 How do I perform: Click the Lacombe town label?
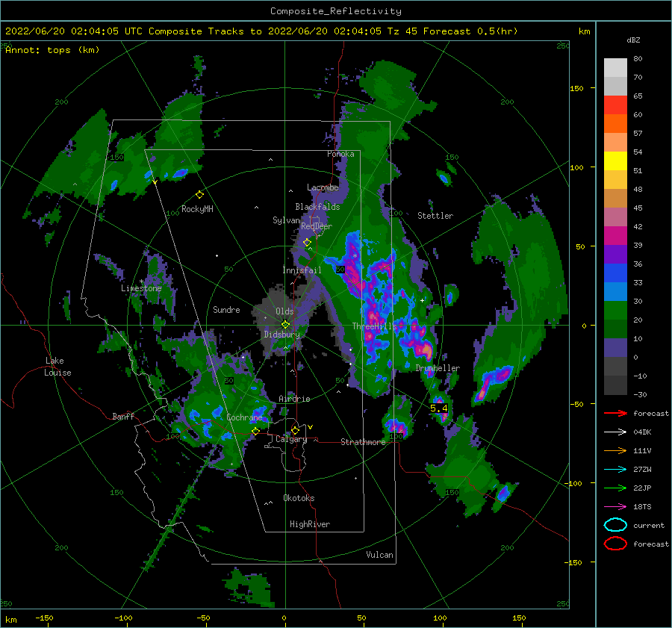click(323, 187)
